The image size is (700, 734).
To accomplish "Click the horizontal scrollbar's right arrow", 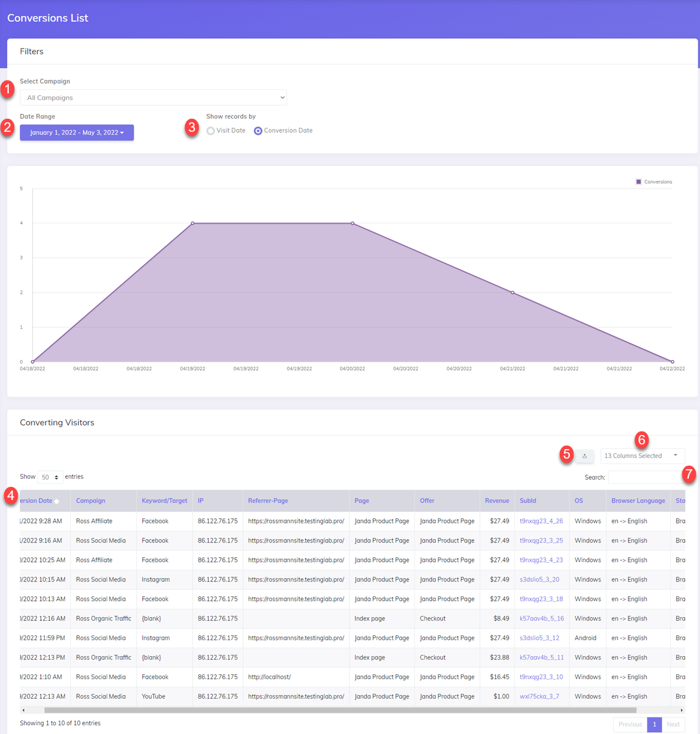I will (682, 710).
